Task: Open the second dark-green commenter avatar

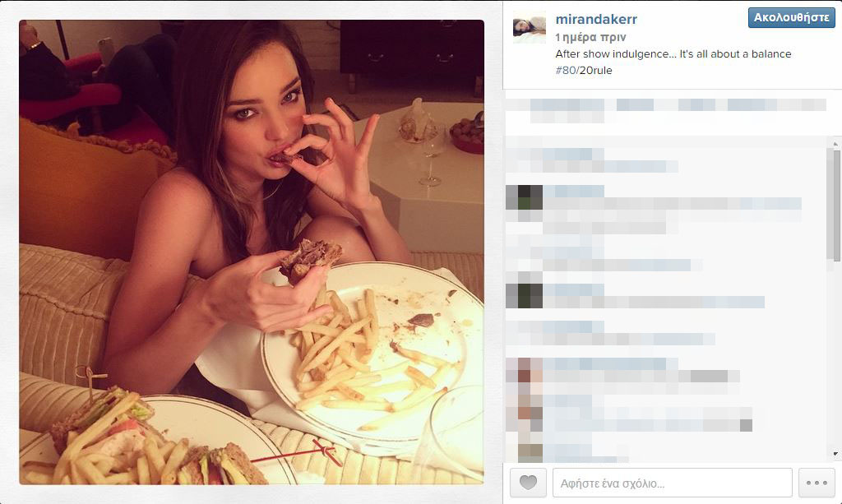Action: [x=524, y=296]
